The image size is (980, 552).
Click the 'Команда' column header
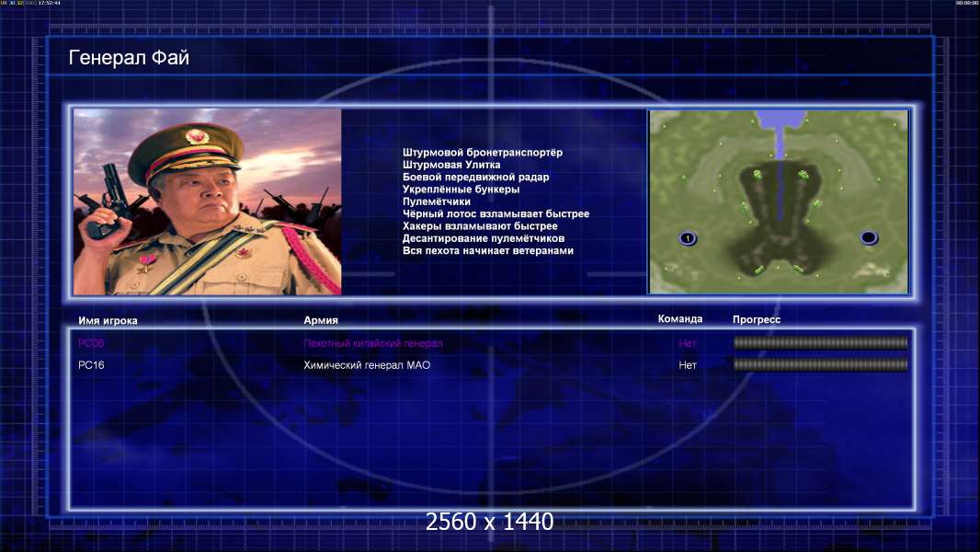[680, 319]
